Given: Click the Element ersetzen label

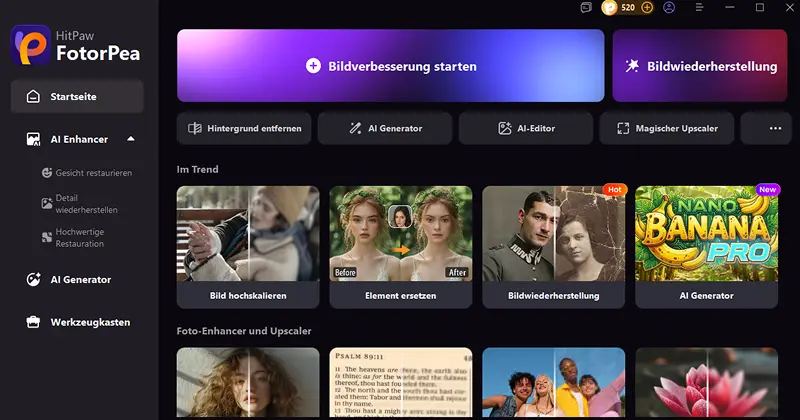Looking at the screenshot, I should pyautogui.click(x=401, y=295).
